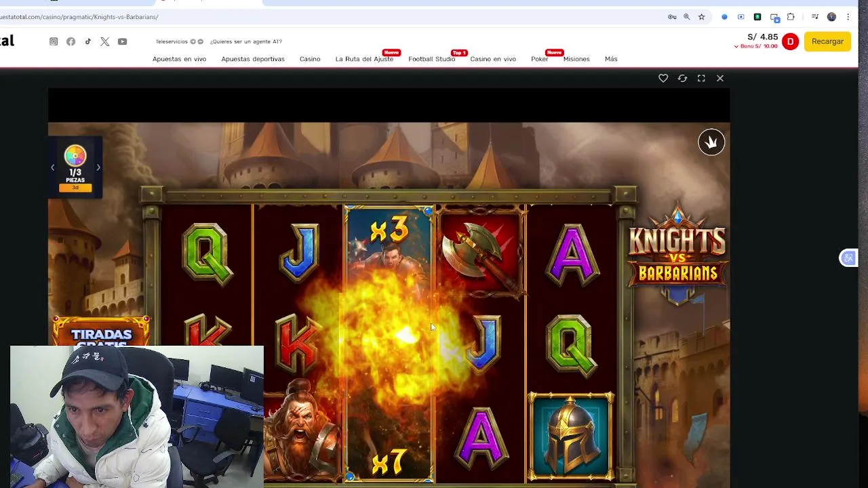Viewport: 868px width, 488px height.
Task: Open the YouTube social link
Action: coord(122,41)
